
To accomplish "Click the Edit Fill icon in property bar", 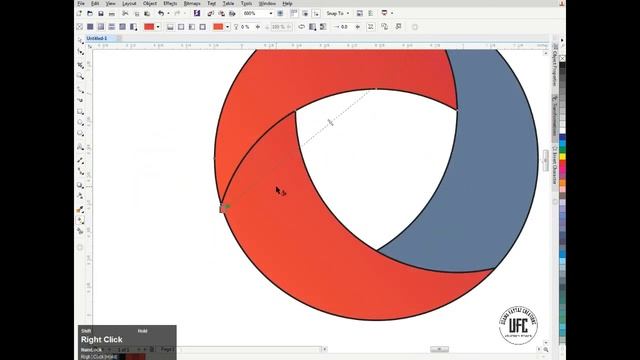I will pyautogui.click(x=398, y=27).
